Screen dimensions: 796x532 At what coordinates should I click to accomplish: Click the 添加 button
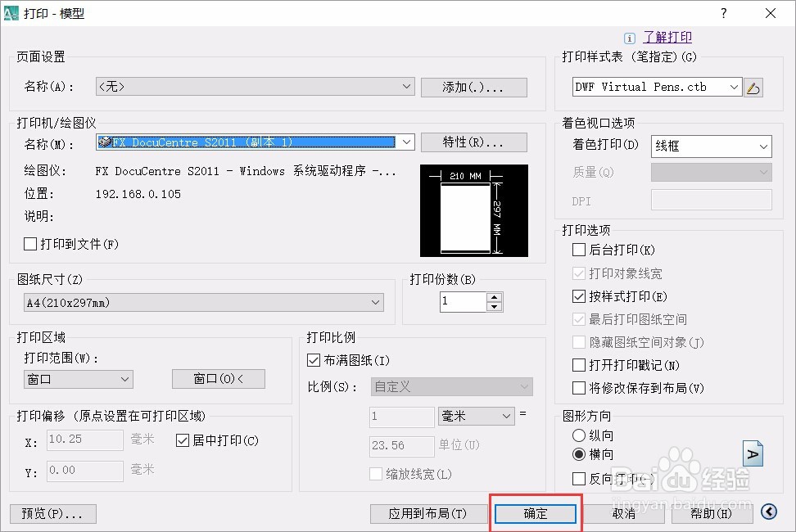(x=473, y=88)
